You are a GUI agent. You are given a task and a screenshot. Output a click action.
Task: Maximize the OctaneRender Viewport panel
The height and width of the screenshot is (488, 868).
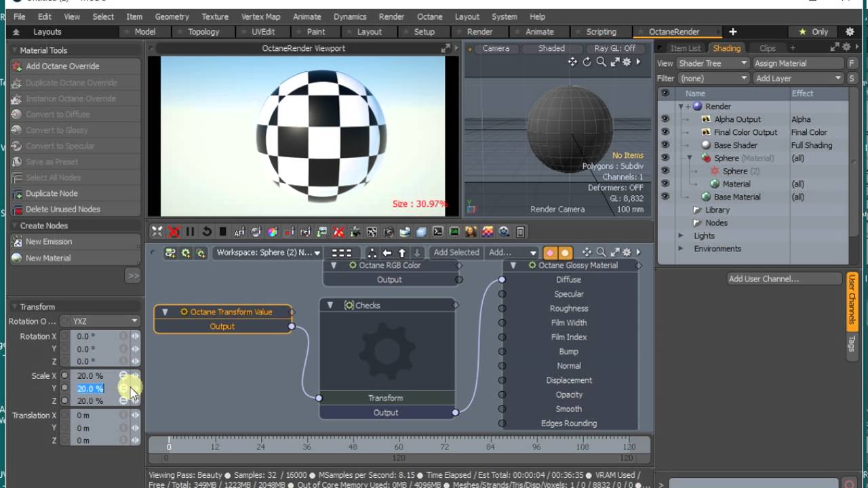tap(445, 48)
